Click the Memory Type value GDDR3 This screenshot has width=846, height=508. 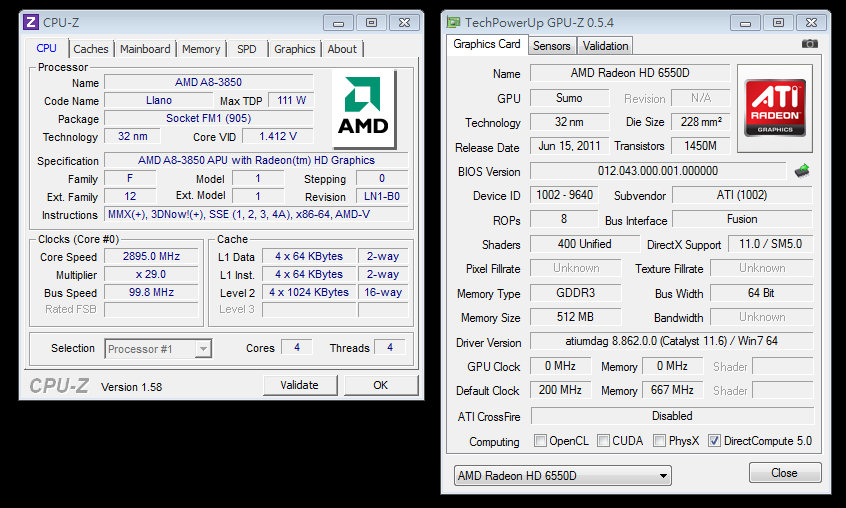tap(576, 293)
